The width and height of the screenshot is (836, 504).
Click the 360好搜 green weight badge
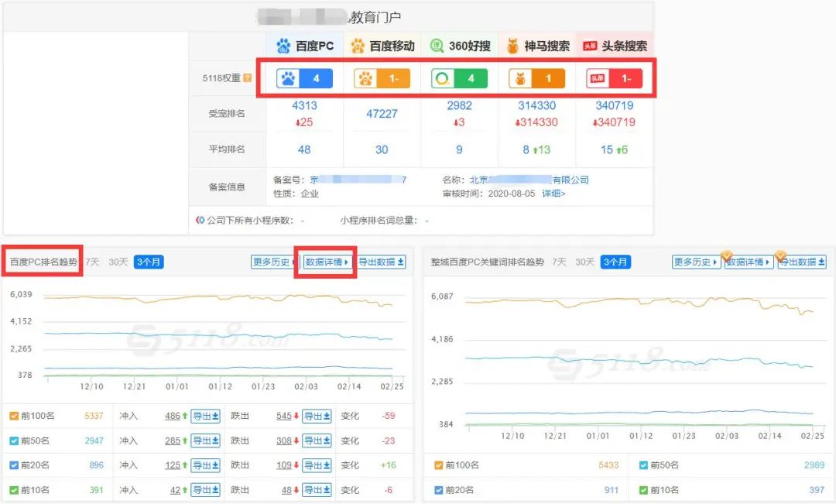(459, 78)
